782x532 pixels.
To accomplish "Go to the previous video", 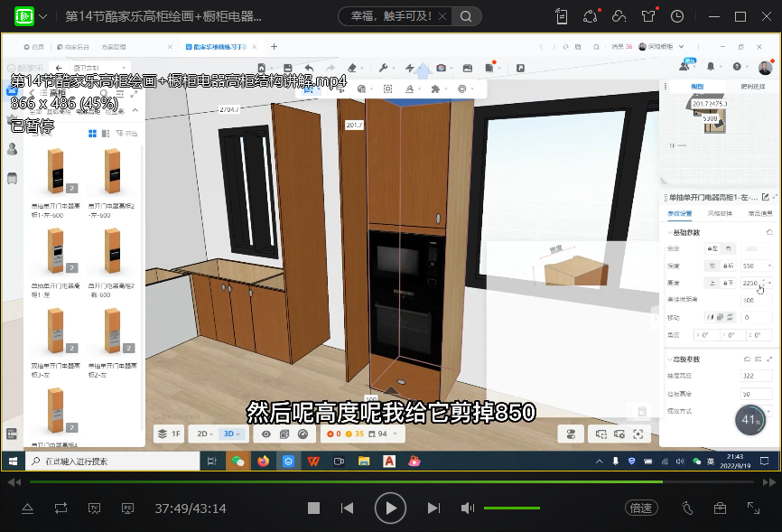I will tap(347, 509).
